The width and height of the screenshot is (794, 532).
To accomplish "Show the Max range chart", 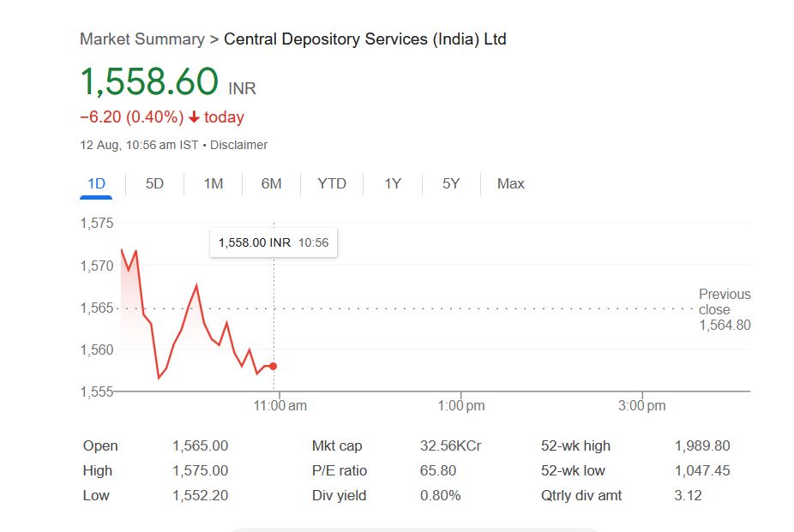I will pos(511,183).
